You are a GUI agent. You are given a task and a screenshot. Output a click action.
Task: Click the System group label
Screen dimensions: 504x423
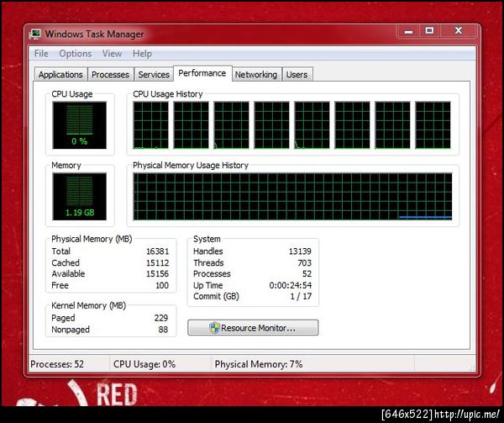click(x=207, y=239)
